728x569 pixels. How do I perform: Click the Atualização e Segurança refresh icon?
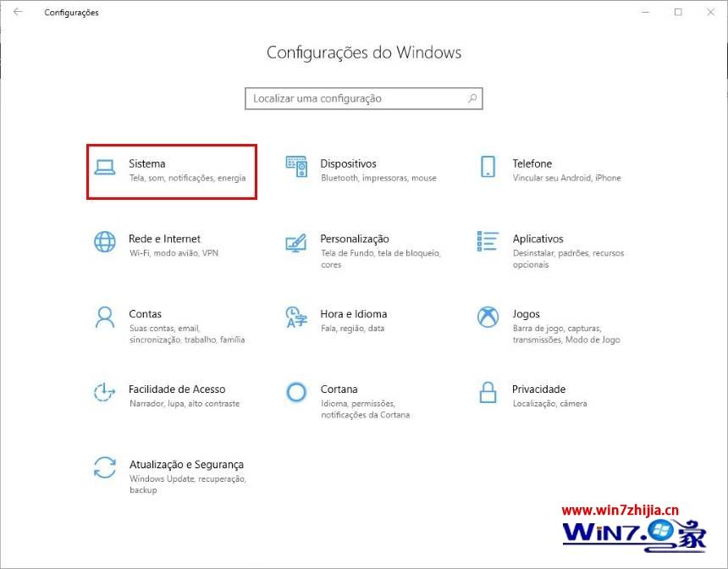click(x=104, y=467)
